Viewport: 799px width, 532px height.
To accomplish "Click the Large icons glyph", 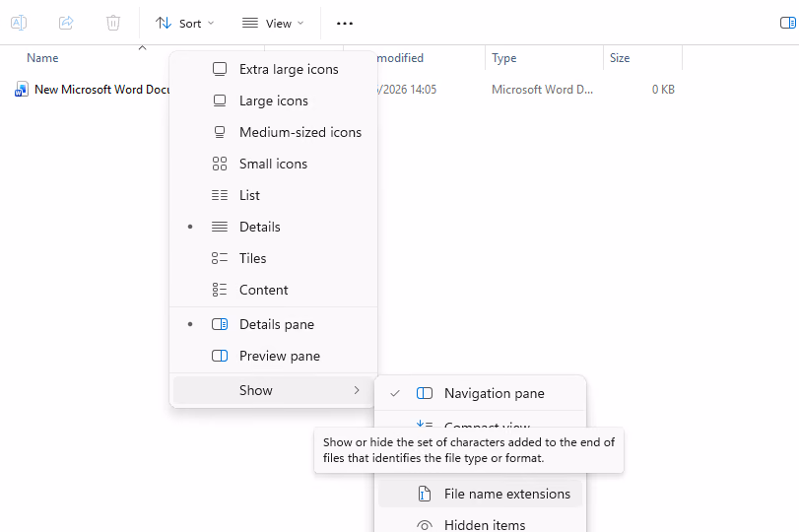I will pos(220,100).
